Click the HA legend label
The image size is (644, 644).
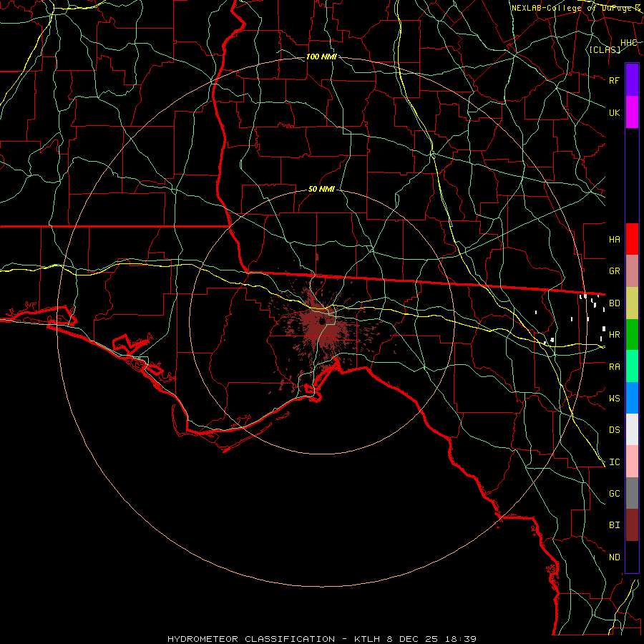tap(614, 240)
